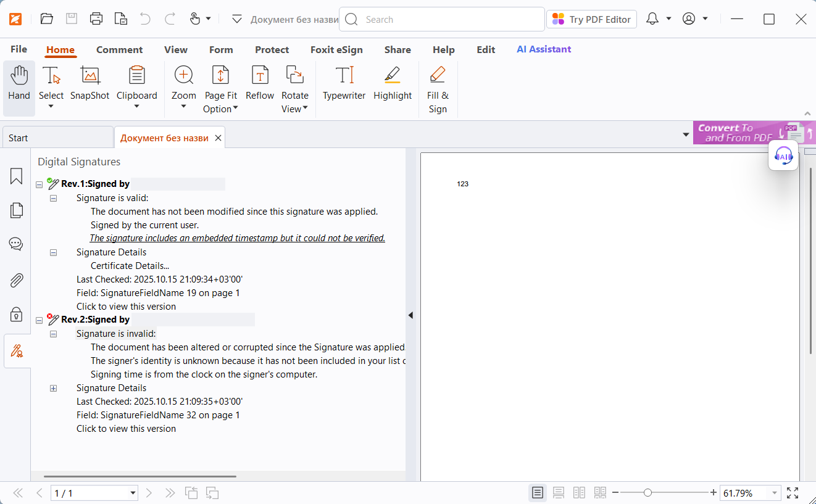Expand Signature Details under Rev.2
The image size is (816, 504).
click(x=54, y=388)
